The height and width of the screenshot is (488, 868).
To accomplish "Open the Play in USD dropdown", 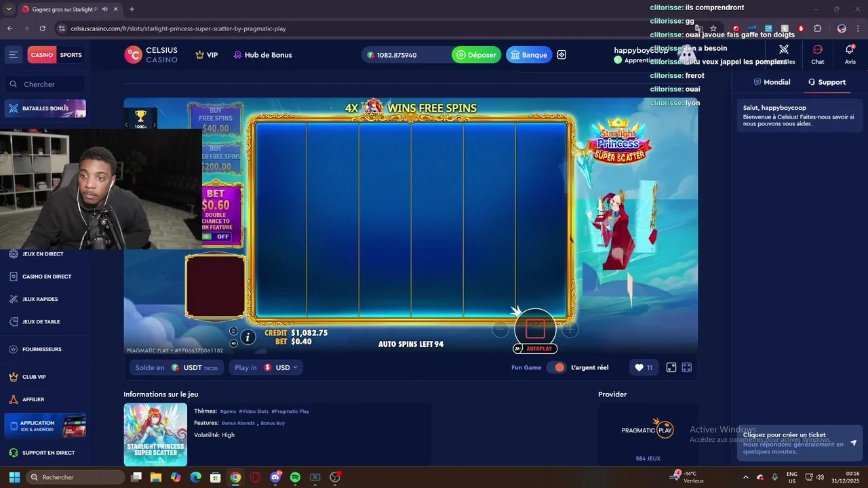I will coord(266,367).
